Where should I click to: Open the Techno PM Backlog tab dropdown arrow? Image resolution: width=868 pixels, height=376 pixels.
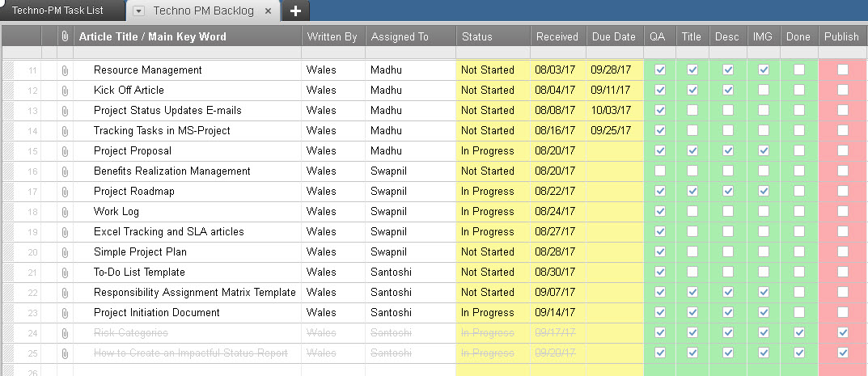click(139, 11)
